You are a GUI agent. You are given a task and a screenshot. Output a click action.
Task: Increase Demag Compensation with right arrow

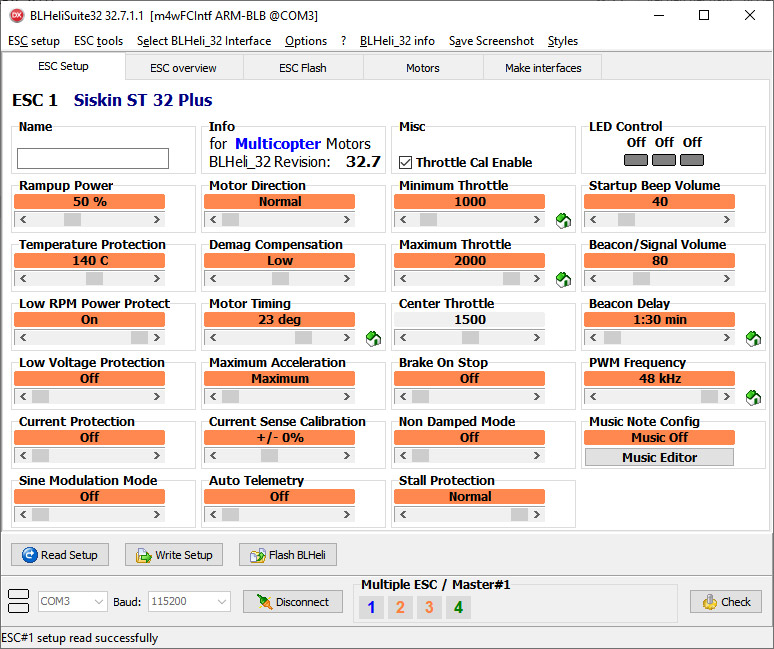(347, 279)
